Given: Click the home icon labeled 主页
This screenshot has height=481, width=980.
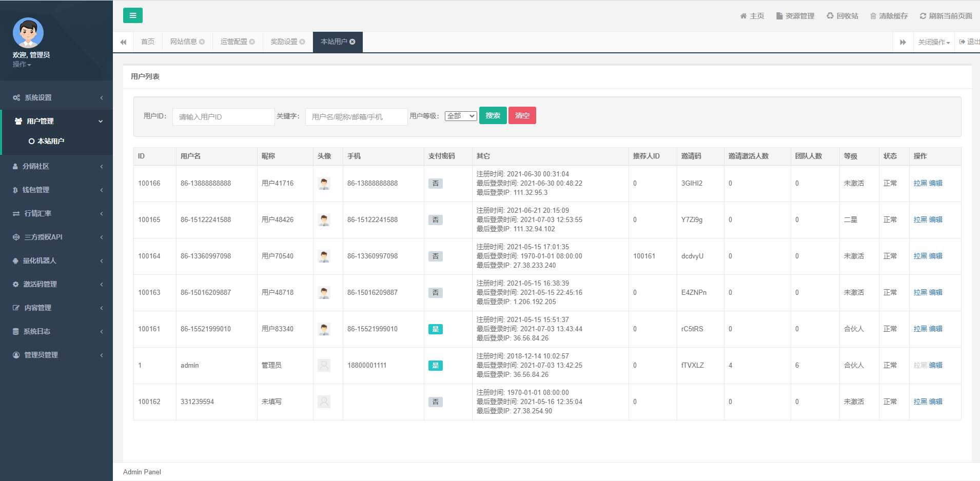Looking at the screenshot, I should (752, 16).
